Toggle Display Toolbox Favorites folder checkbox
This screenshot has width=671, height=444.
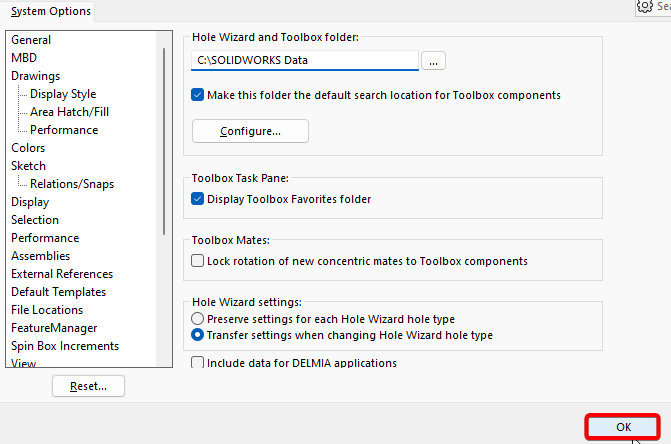(197, 199)
